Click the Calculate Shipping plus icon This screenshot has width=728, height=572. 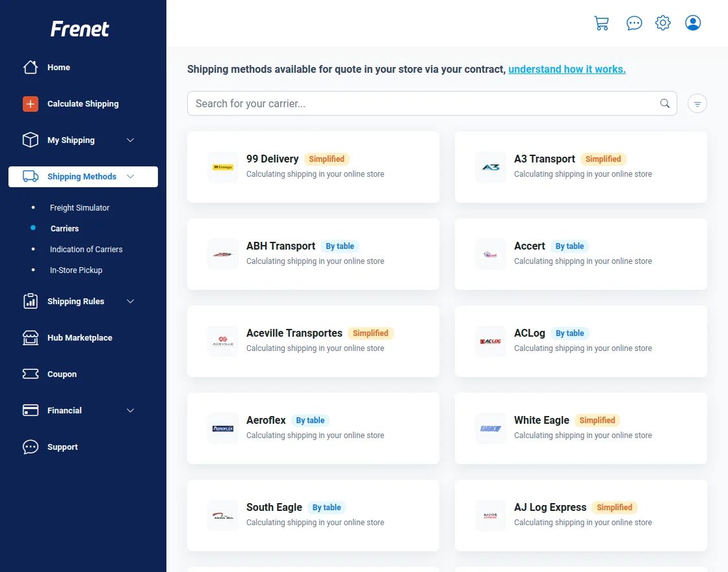pyautogui.click(x=31, y=103)
